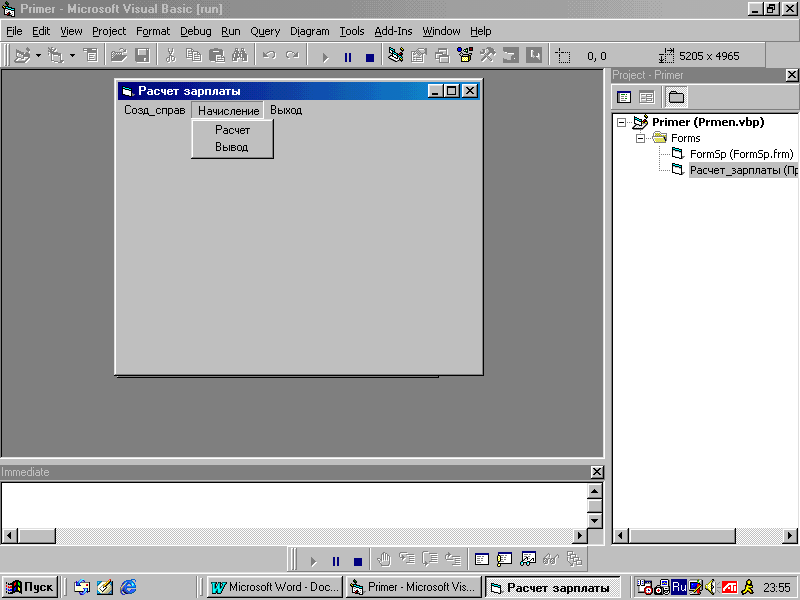Show the Toolbox via hammer-wrench icon

click(x=488, y=55)
